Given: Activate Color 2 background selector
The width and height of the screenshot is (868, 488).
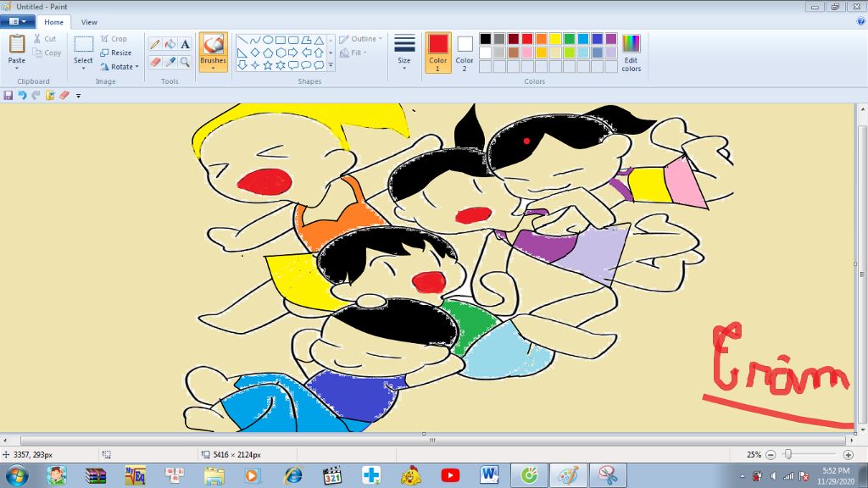Looking at the screenshot, I should point(465,53).
